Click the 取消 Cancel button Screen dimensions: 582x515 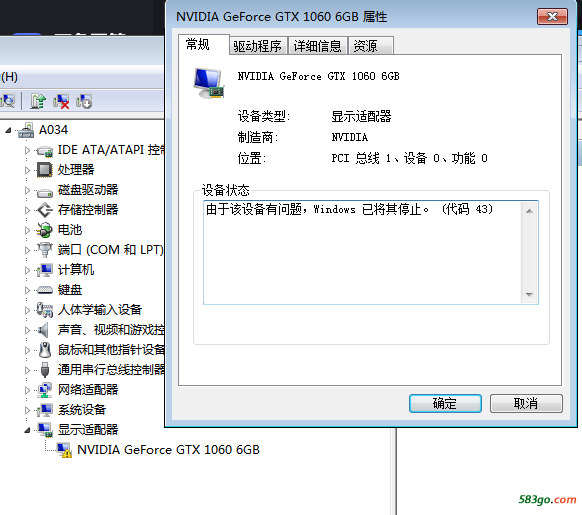point(526,403)
